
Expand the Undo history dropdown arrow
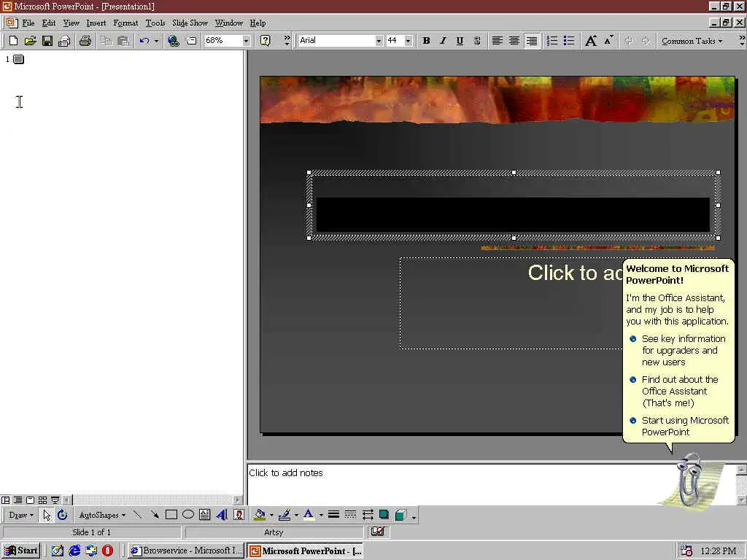pyautogui.click(x=156, y=41)
